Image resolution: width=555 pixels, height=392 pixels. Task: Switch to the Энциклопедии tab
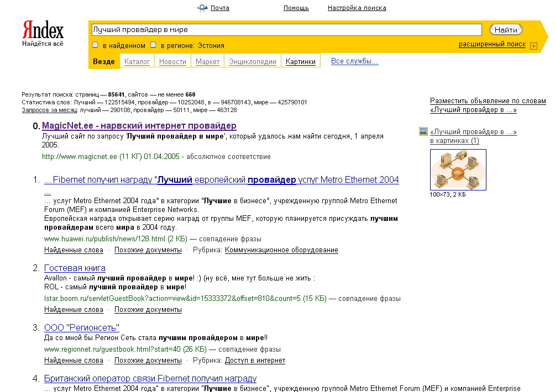click(x=253, y=61)
